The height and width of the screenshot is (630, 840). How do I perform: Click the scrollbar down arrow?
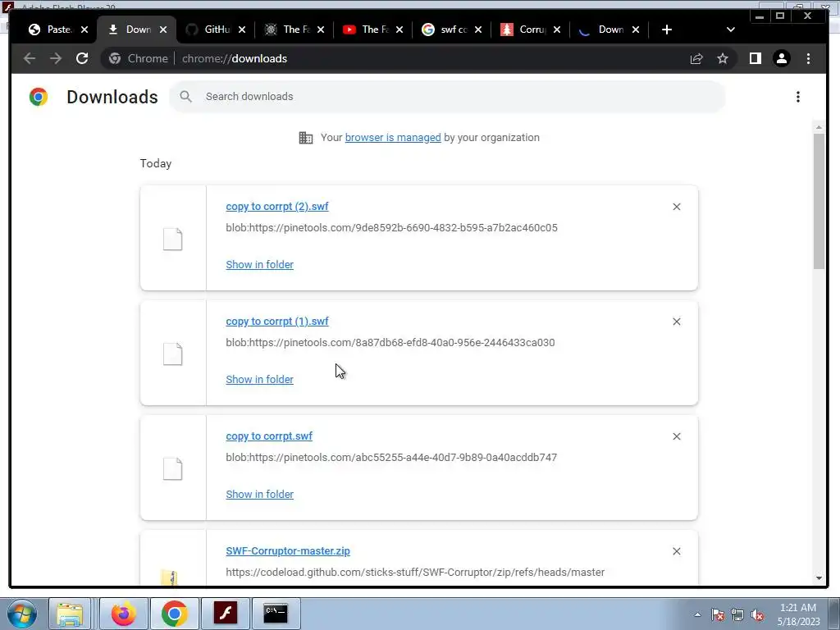click(819, 578)
